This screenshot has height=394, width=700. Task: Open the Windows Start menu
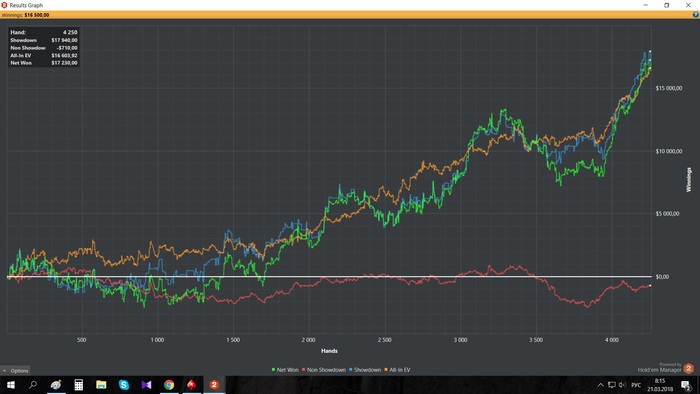(x=11, y=385)
